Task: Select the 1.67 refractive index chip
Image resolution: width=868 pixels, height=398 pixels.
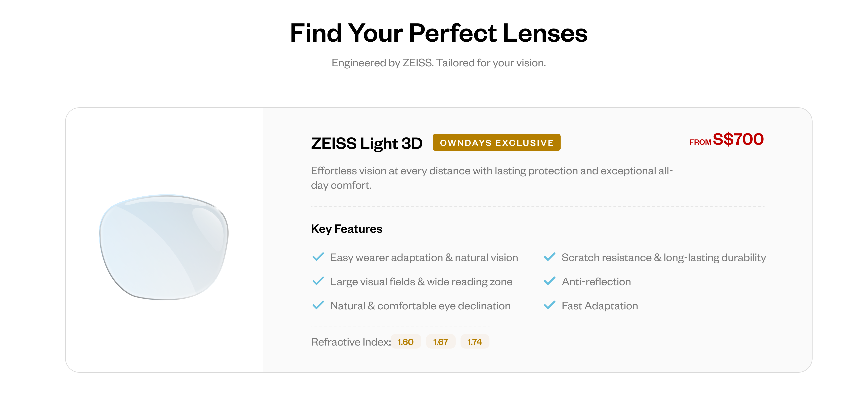Action: [440, 342]
